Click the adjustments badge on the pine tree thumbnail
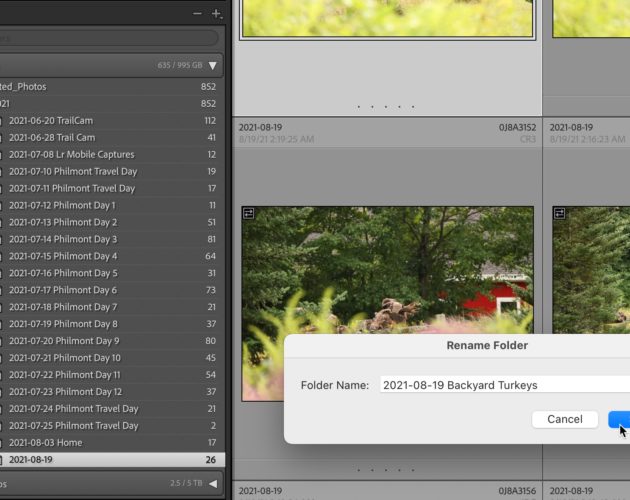 [559, 213]
